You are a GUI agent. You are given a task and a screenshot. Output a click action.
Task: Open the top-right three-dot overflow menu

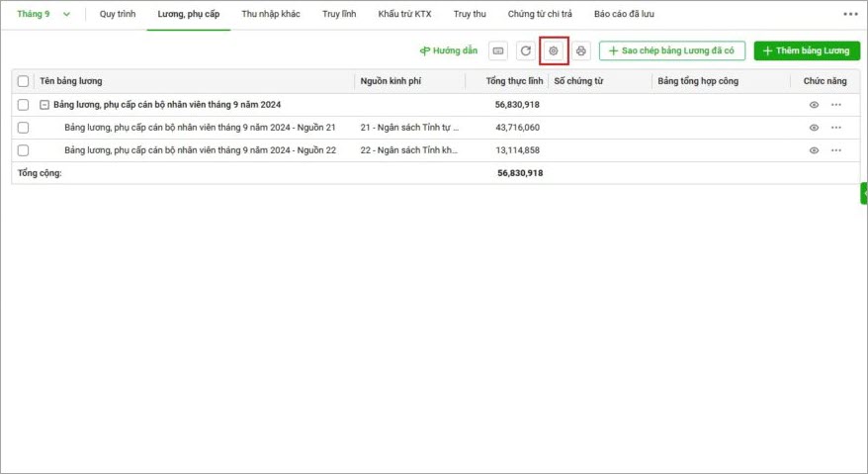point(850,14)
